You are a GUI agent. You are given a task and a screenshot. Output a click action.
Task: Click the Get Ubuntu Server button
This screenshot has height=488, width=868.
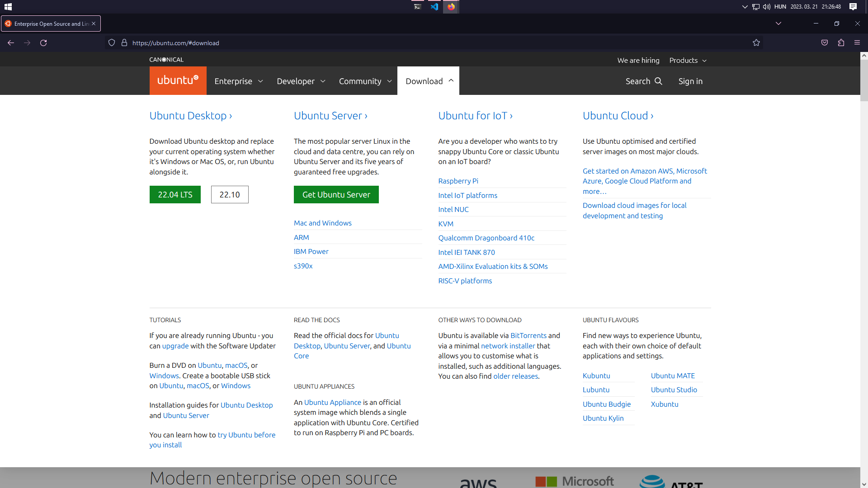tap(336, 195)
